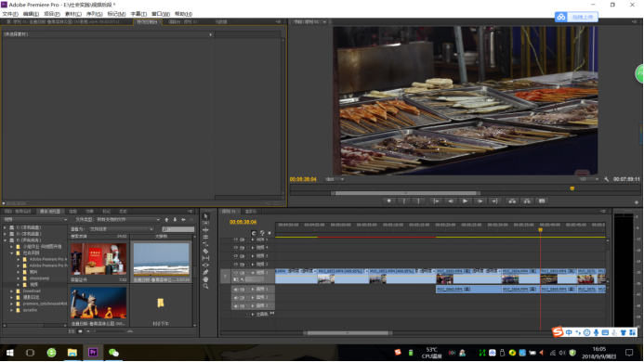Hide video track 3 eye
The width and height of the screenshot is (644, 362).
click(x=236, y=255)
